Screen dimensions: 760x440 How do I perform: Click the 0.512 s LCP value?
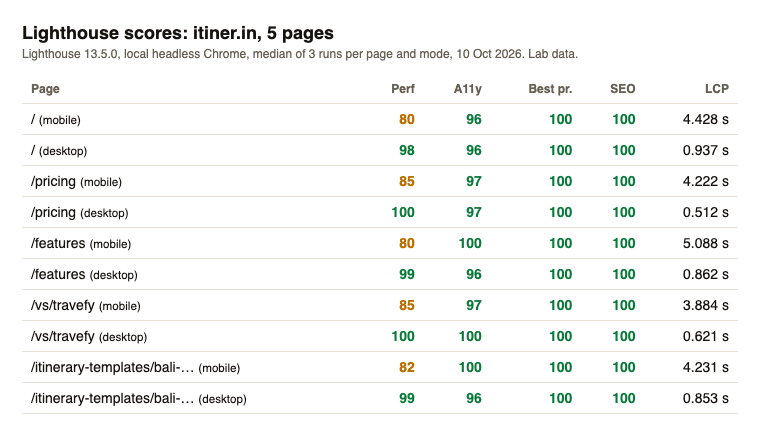705,212
